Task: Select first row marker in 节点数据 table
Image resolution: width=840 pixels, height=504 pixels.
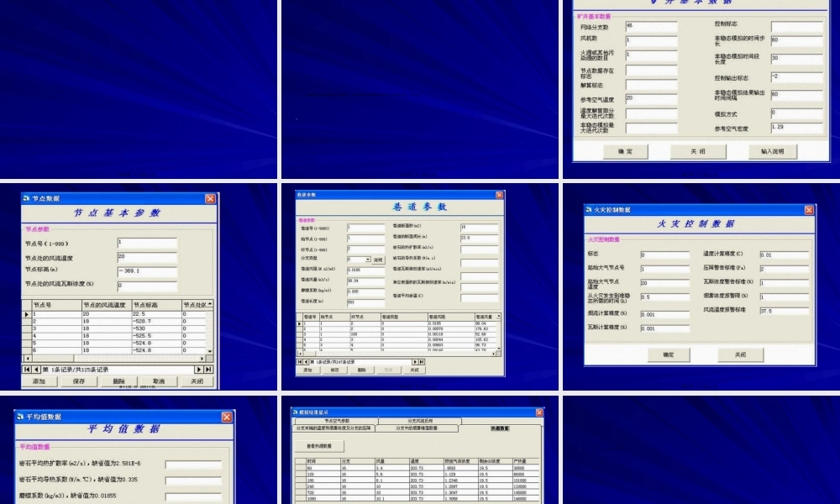Action: point(26,314)
